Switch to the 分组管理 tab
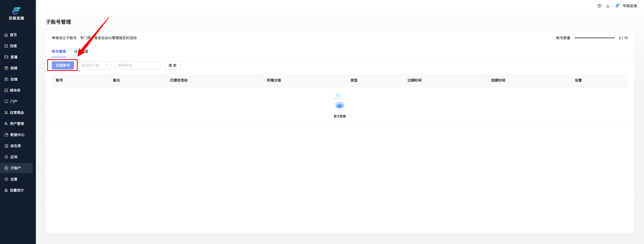Image resolution: width=644 pixels, height=244 pixels. pyautogui.click(x=81, y=51)
